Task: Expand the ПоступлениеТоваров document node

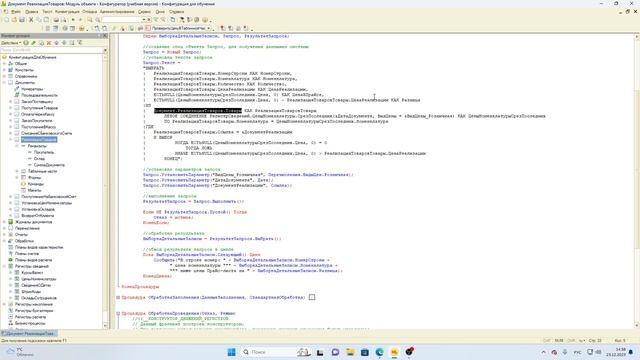Action: (11, 108)
